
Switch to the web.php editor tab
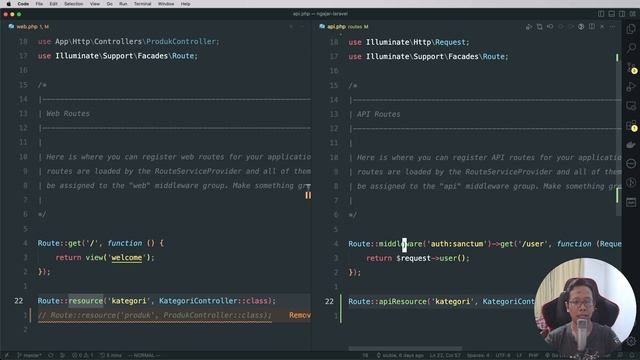pos(29,27)
